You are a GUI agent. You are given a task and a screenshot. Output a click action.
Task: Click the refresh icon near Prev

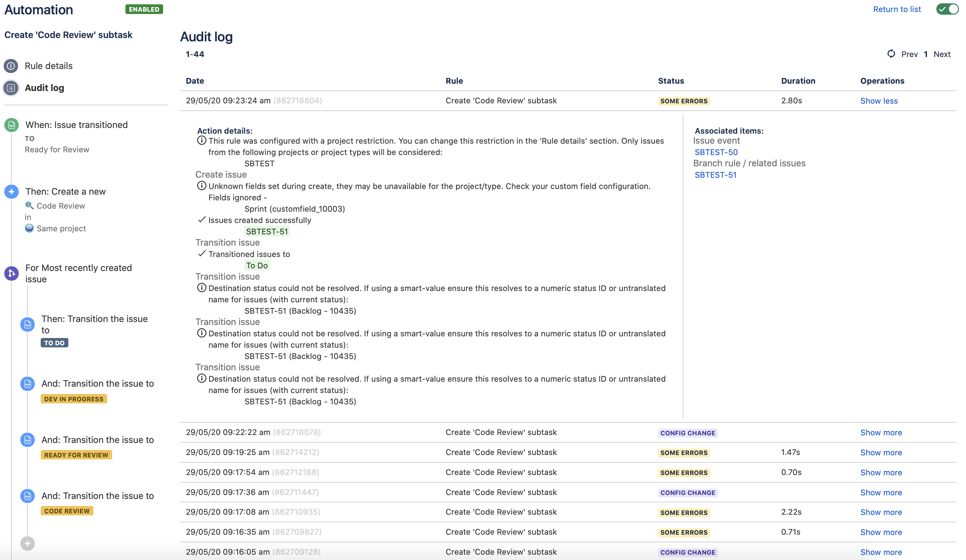click(x=891, y=54)
